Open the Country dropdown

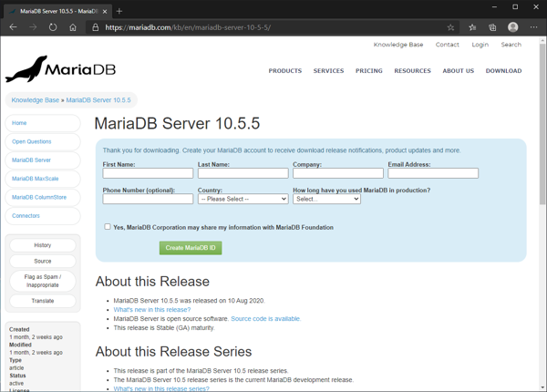click(x=243, y=199)
